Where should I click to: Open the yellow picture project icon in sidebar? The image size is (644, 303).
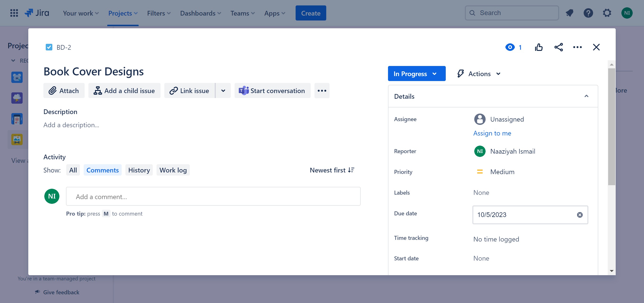(17, 139)
